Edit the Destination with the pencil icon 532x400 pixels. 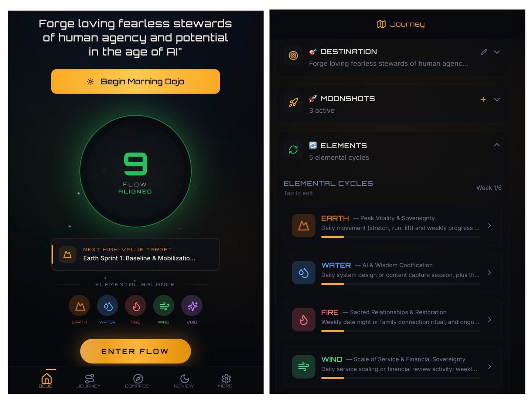pos(484,52)
